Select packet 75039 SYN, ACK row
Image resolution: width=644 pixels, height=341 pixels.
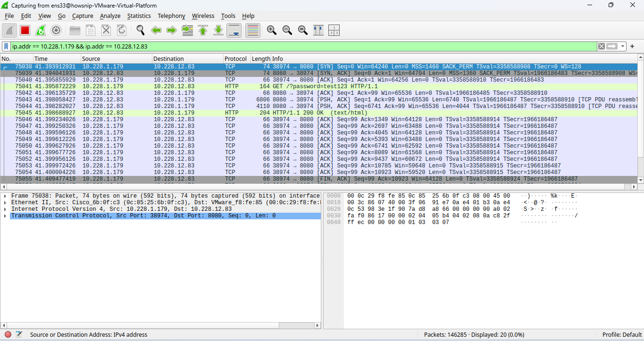(319, 73)
